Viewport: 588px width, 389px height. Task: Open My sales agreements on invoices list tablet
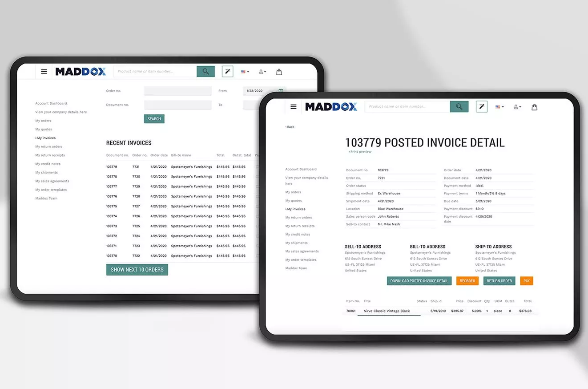[52, 181]
